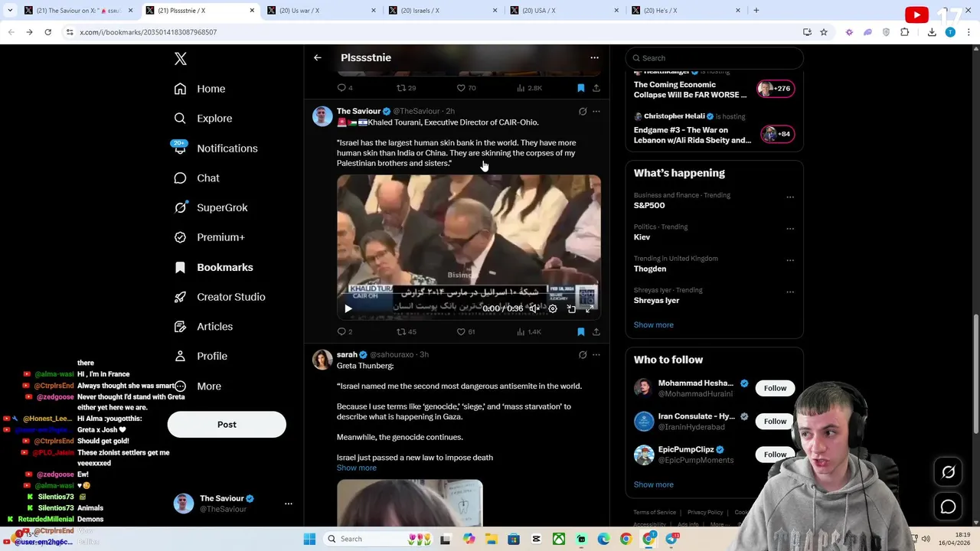Open Chat in sidebar
Screen dimensions: 980x551
197,178
